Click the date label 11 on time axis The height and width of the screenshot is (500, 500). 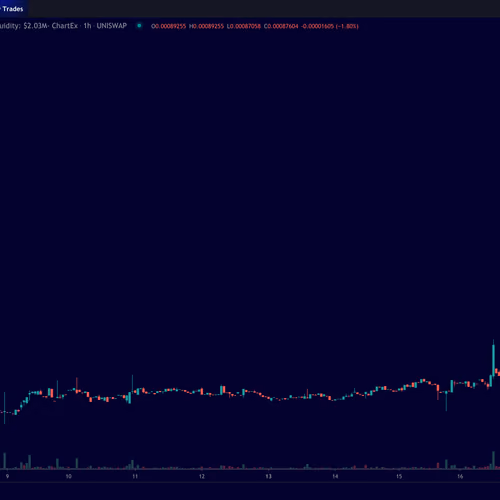point(135,476)
